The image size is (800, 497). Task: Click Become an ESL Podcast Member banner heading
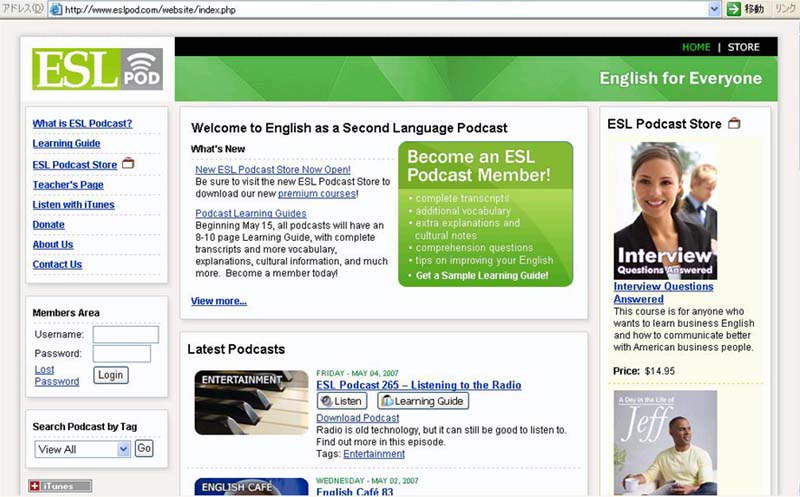coord(479,166)
